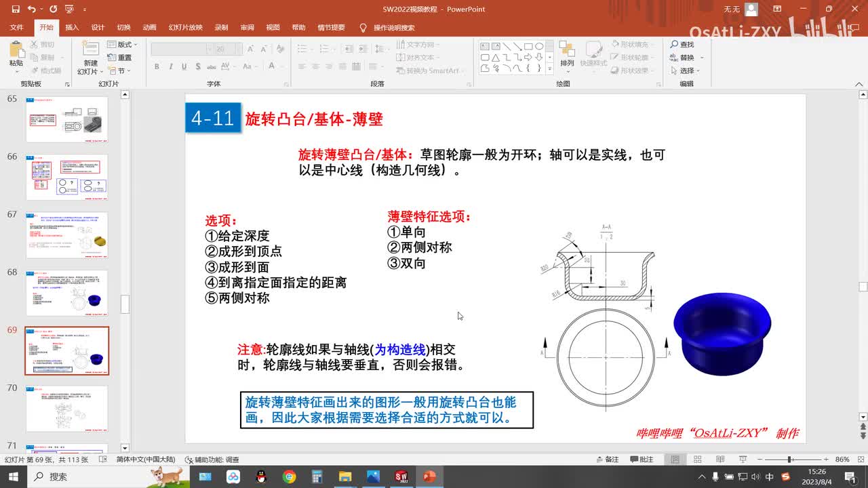Create a new slide with 新建幻灯片

[89, 58]
